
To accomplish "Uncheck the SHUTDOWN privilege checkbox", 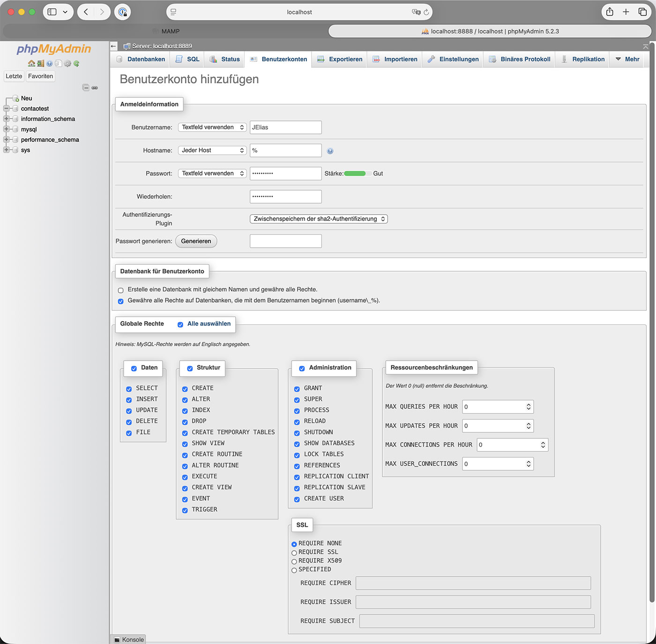I will pos(297,433).
